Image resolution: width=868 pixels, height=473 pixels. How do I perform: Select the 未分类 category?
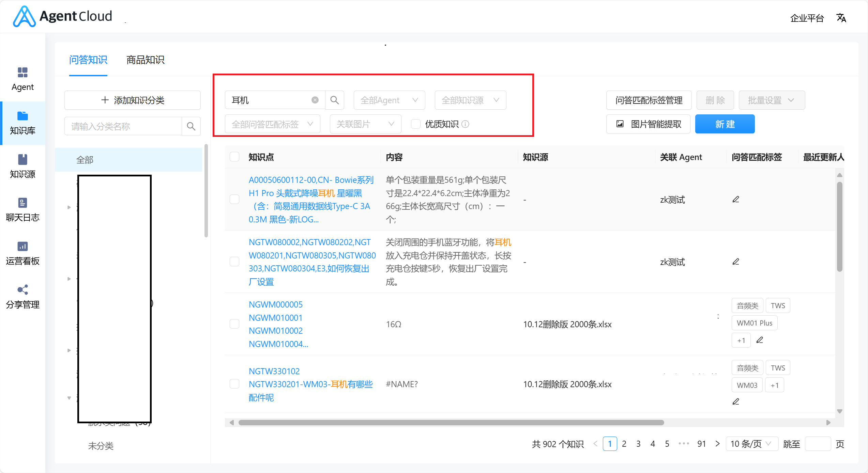click(x=101, y=446)
